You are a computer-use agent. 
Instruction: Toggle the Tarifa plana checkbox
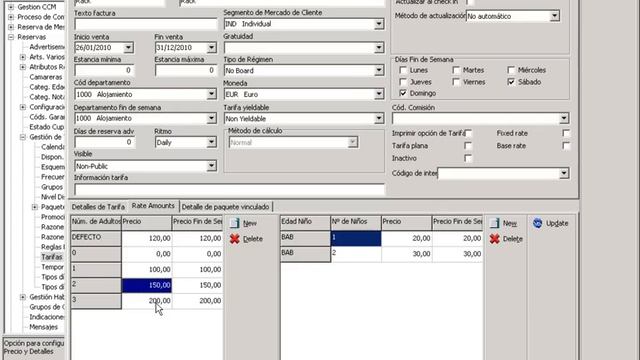pyautogui.click(x=468, y=146)
